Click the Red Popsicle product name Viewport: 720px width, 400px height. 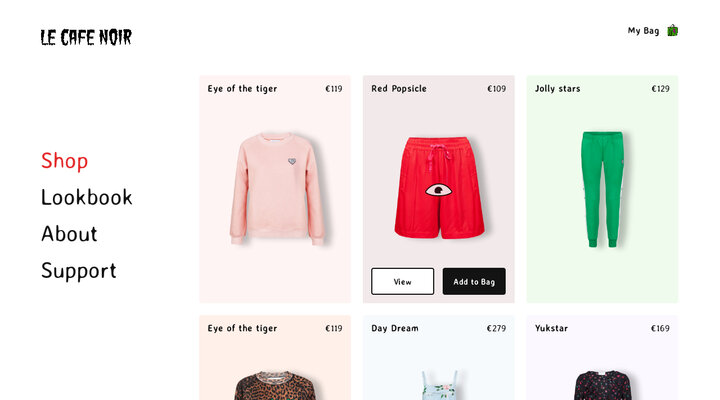click(x=399, y=89)
